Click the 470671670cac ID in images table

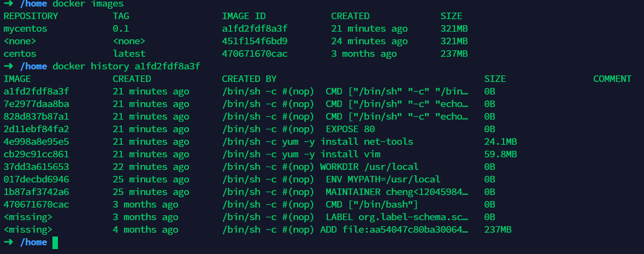255,54
